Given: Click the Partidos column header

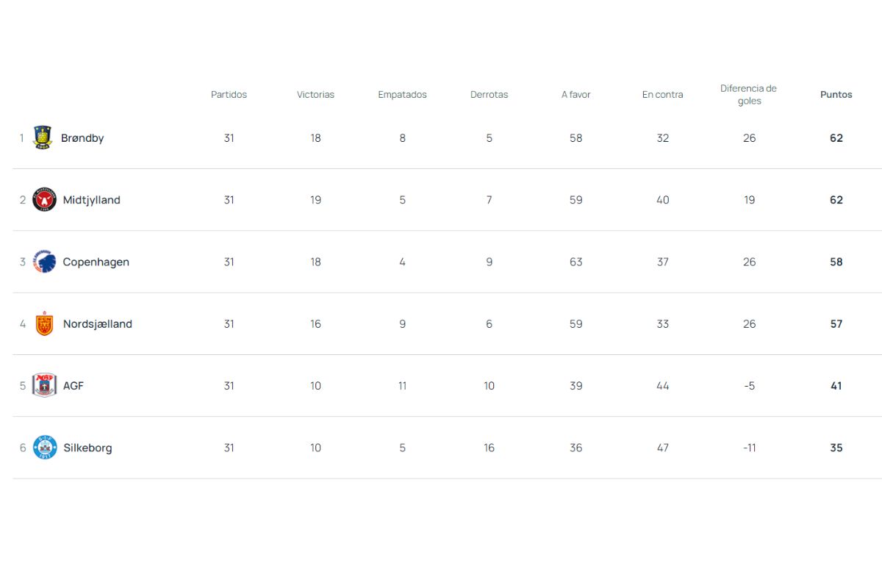Looking at the screenshot, I should pos(229,95).
